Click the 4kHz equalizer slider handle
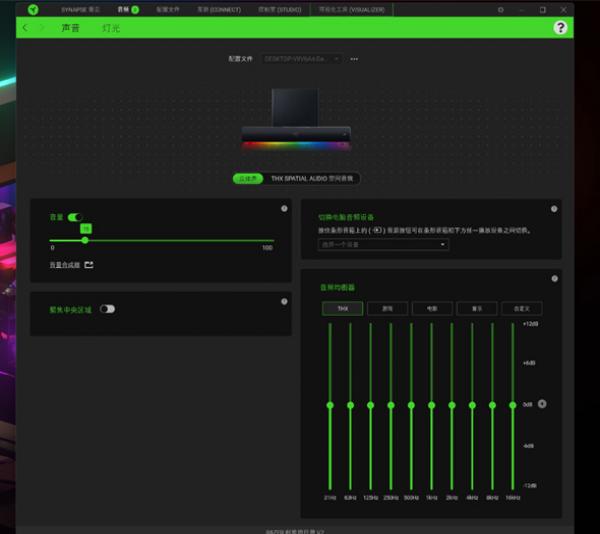Screen dimensions: 600x534 472,405
